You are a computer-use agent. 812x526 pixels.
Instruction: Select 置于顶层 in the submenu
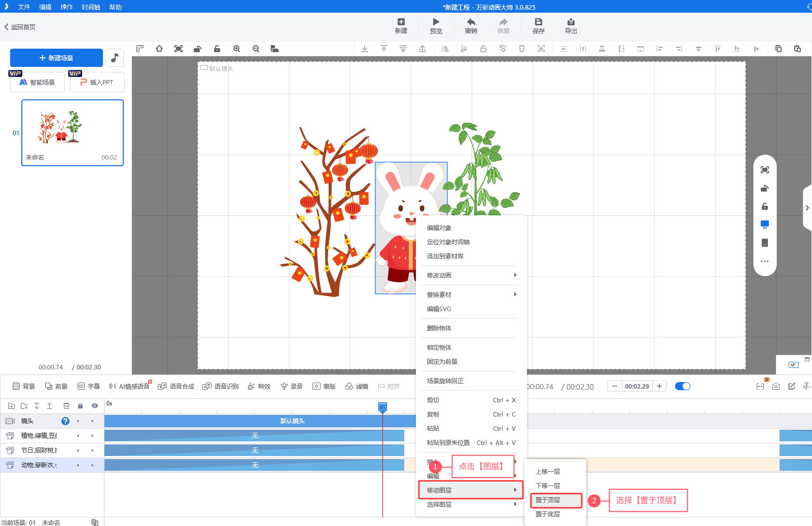[x=548, y=500]
